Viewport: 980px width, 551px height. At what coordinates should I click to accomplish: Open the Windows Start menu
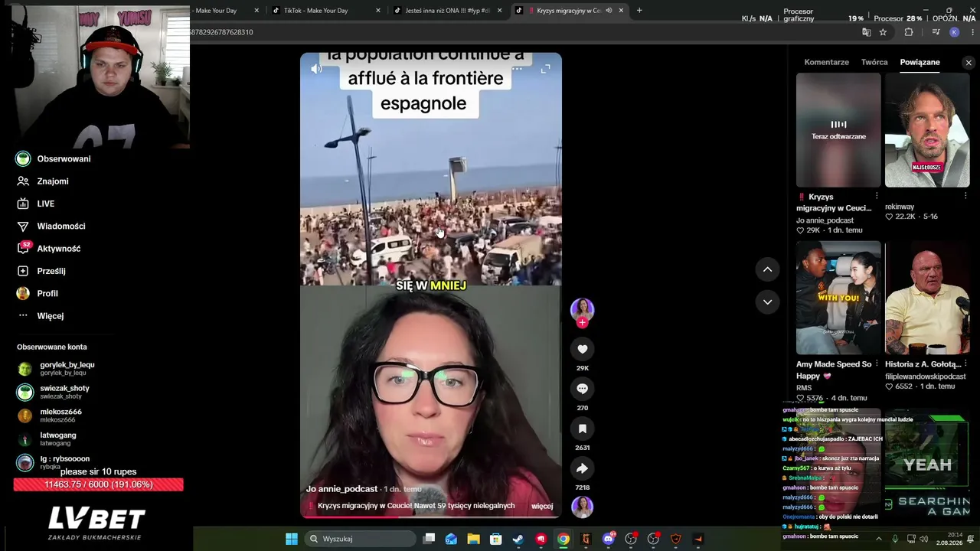[292, 539]
